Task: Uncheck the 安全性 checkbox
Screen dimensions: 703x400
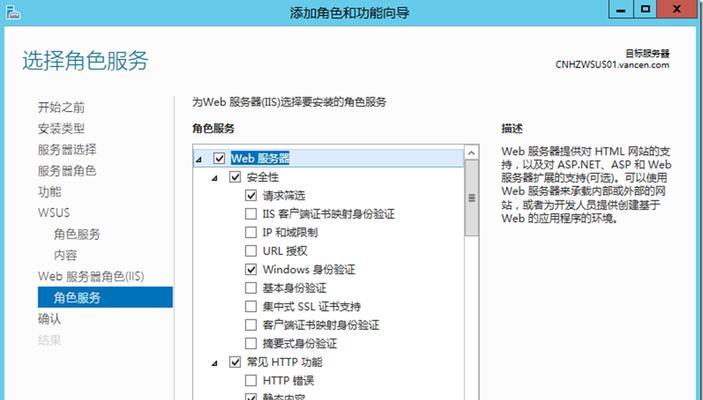Action: coord(235,177)
